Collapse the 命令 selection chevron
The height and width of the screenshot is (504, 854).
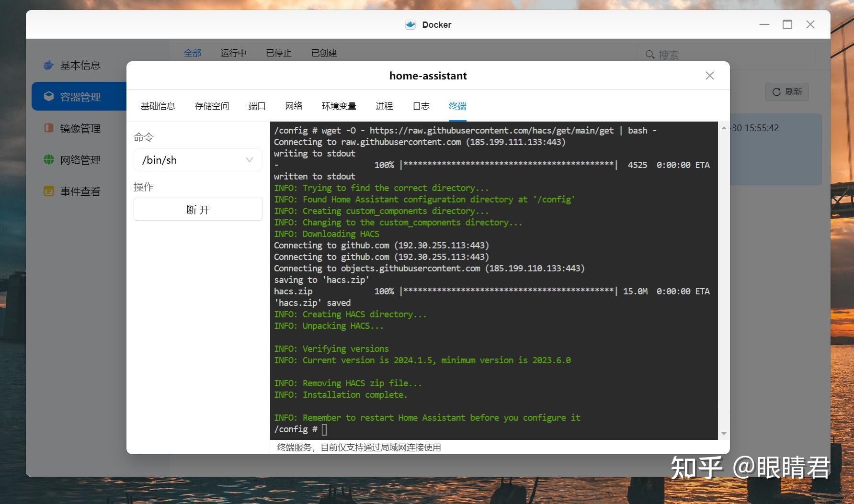pyautogui.click(x=249, y=160)
